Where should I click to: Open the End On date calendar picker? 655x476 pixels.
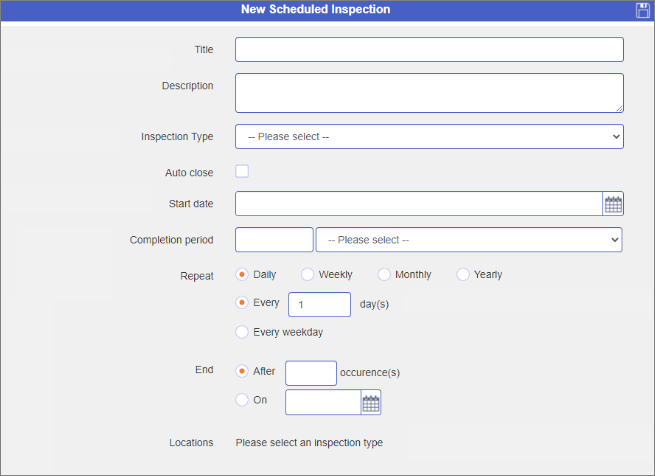point(371,402)
